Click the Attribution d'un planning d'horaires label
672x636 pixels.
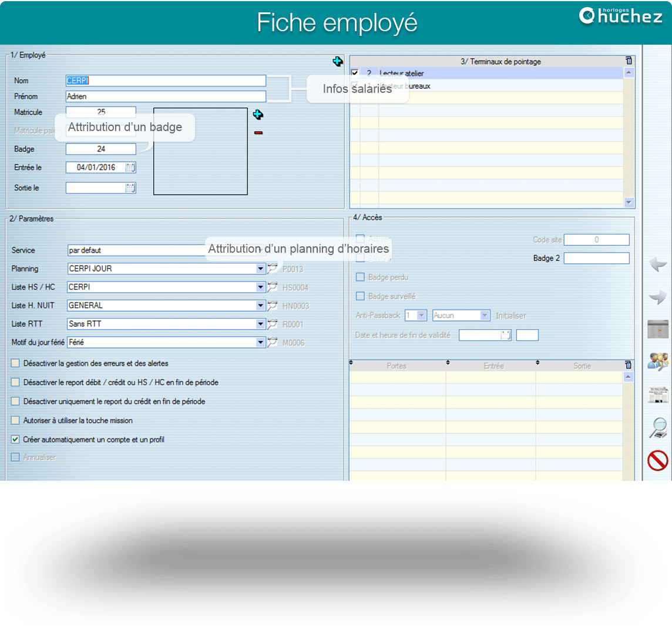tap(297, 249)
